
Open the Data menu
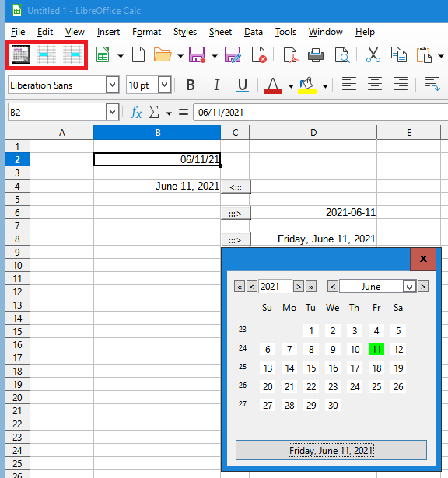click(253, 32)
